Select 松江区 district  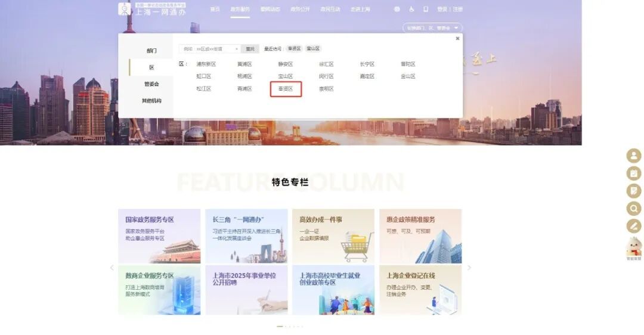pyautogui.click(x=204, y=89)
